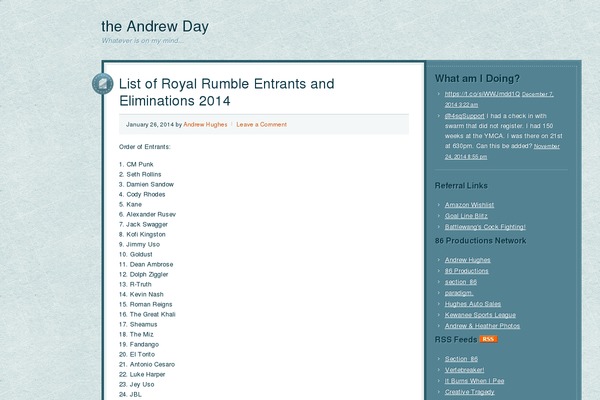Select entrant 12 Dolph Ziggler
Image resolution: width=600 pixels, height=400 pixels.
[143, 274]
